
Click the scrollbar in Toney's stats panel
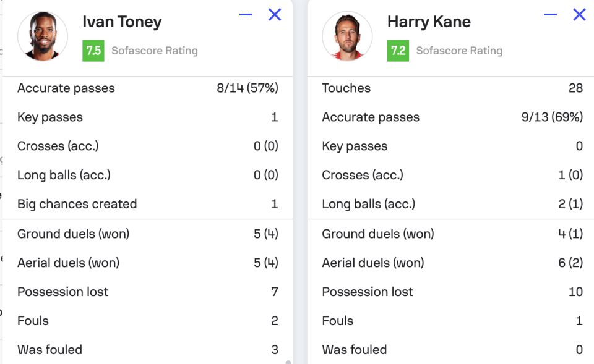(x=288, y=361)
